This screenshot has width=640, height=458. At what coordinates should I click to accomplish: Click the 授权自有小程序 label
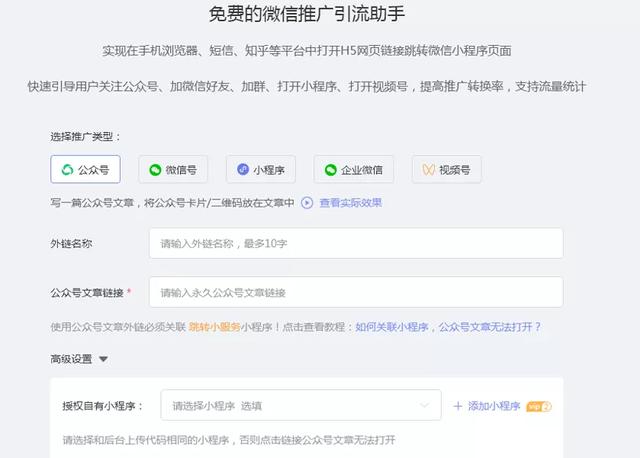(102, 406)
